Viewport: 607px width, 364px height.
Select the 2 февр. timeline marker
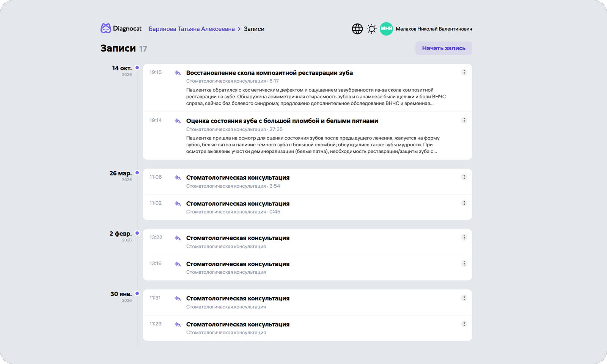coord(137,233)
